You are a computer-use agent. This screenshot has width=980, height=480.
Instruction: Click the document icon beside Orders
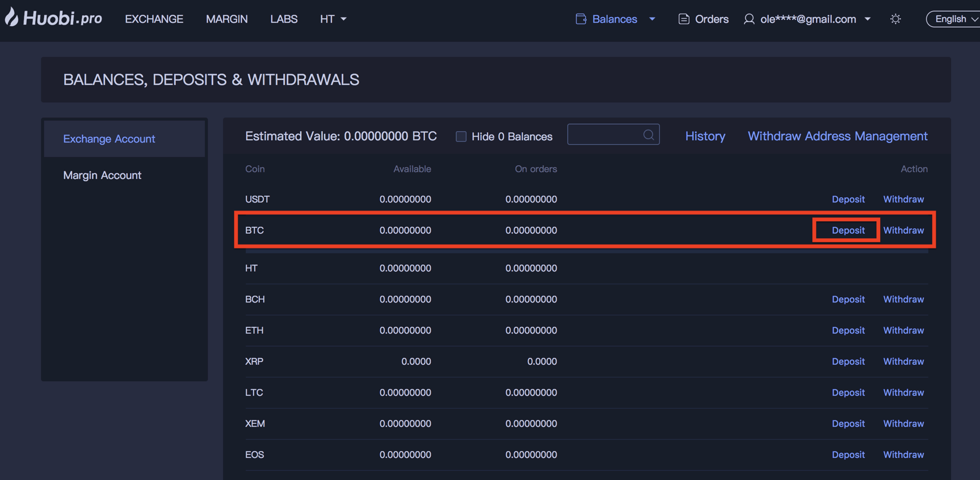click(684, 19)
